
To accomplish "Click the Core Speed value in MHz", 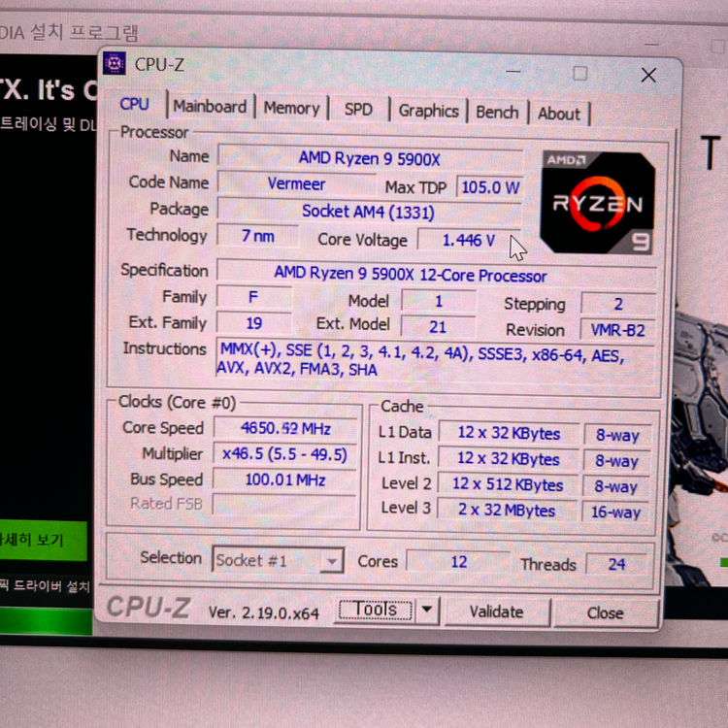I will [x=285, y=428].
